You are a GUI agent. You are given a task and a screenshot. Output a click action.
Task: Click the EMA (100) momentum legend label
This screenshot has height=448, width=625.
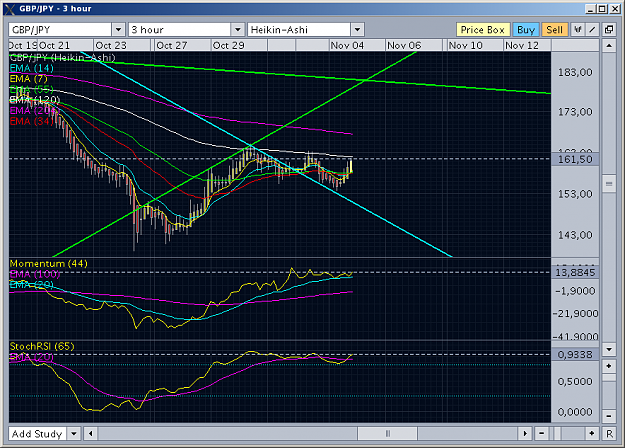pos(35,274)
